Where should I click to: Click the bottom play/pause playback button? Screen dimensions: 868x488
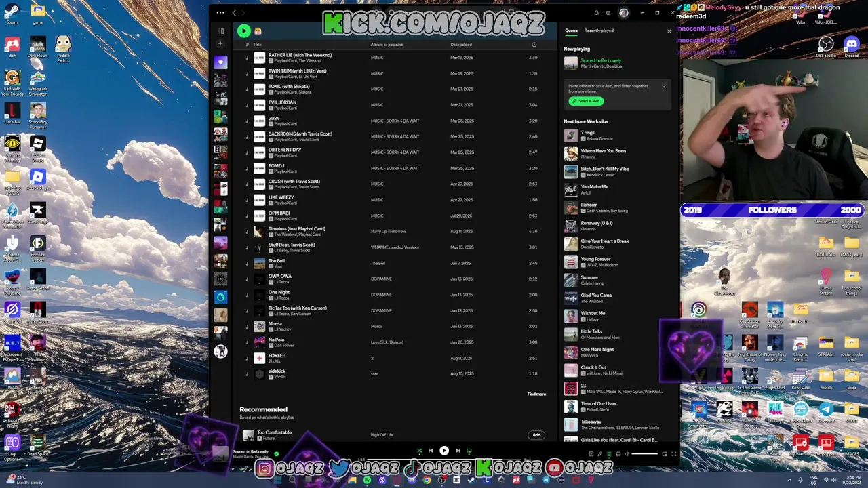point(444,451)
